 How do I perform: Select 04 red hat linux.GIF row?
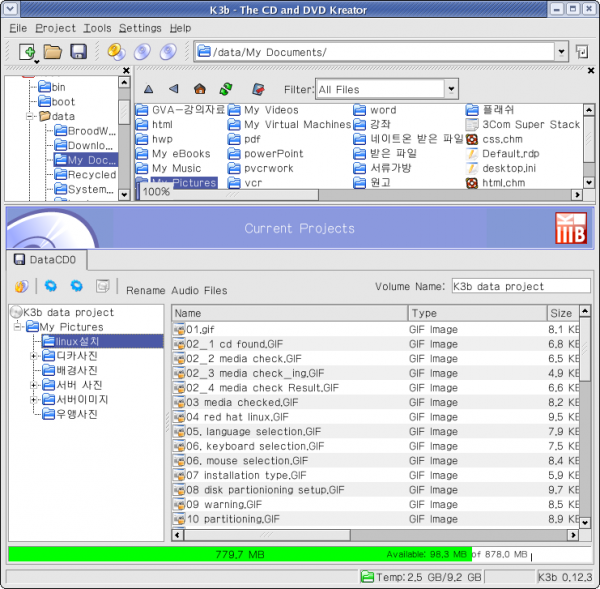click(x=376, y=417)
